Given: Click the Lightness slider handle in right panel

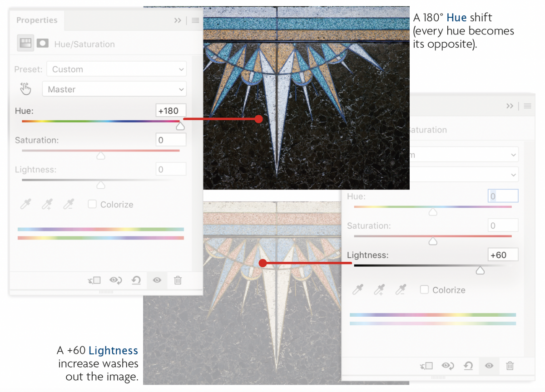Looking at the screenshot, I should pos(480,271).
